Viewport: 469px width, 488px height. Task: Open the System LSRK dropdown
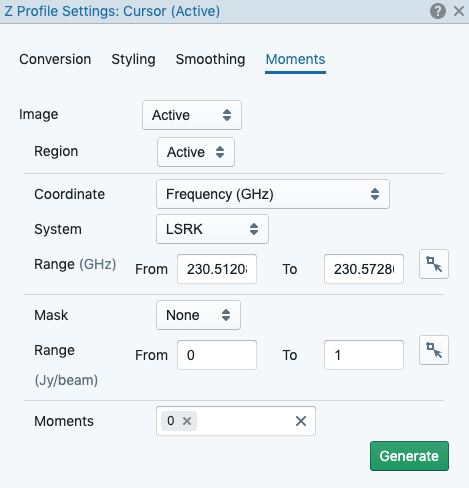(212, 229)
